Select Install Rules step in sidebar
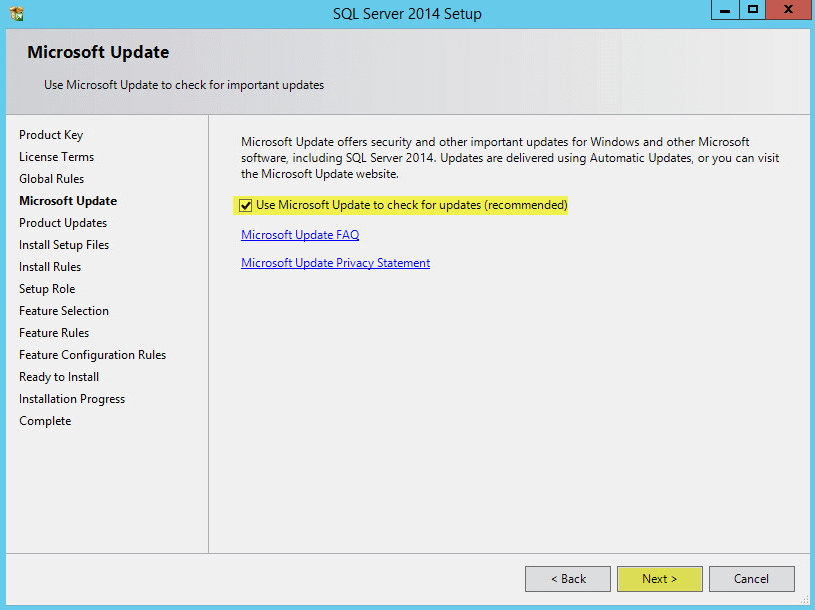This screenshot has width=815, height=610. tap(50, 267)
